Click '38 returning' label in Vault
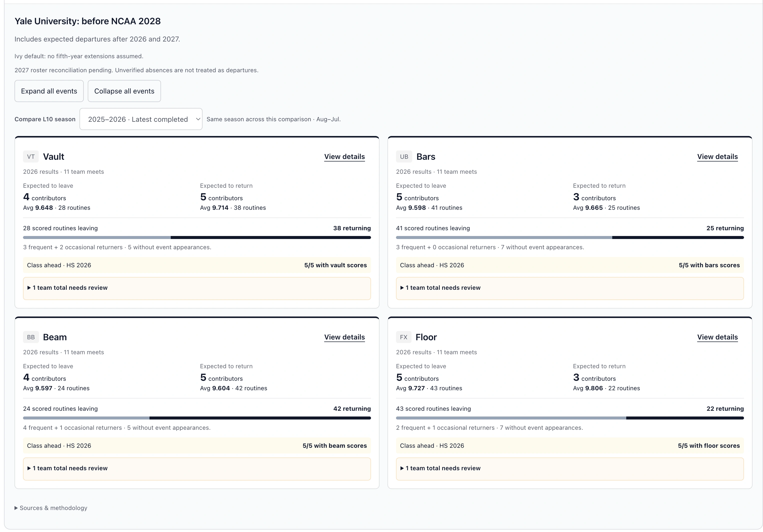Image resolution: width=763 pixels, height=532 pixels. pos(352,228)
